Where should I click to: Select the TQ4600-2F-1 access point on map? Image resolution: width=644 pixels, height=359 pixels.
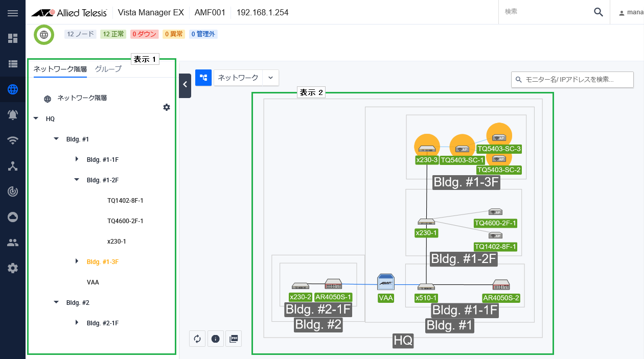[495, 212]
